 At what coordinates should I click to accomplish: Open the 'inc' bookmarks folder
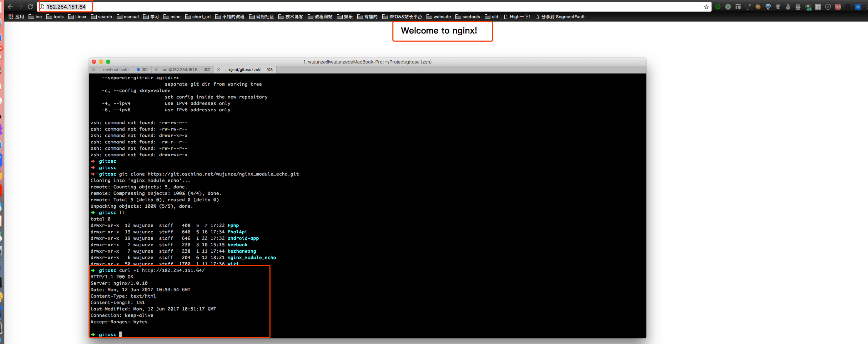click(35, 17)
